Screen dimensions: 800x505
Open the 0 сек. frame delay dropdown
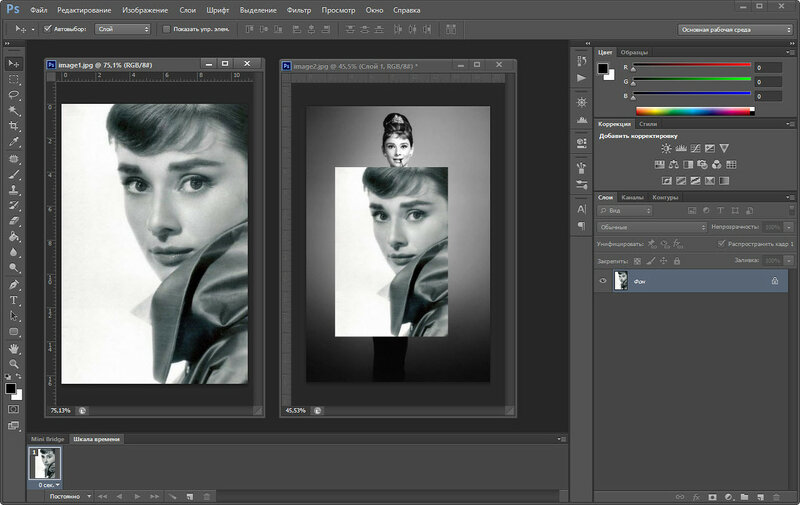tap(49, 485)
